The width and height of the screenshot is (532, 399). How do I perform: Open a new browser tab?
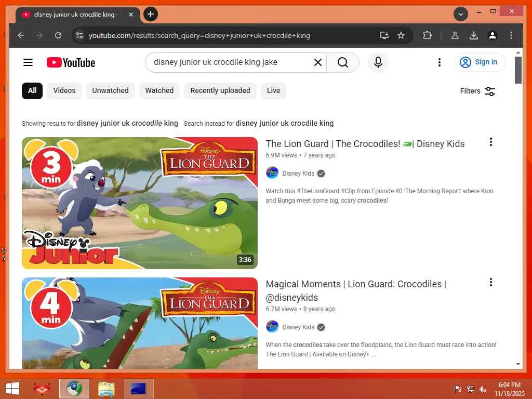[151, 14]
